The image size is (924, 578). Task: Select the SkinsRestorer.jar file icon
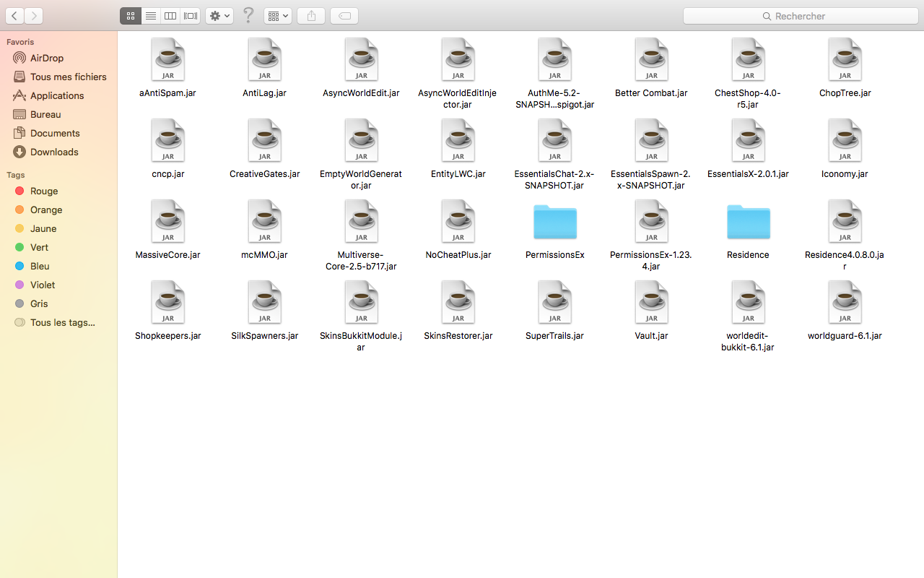pyautogui.click(x=458, y=302)
